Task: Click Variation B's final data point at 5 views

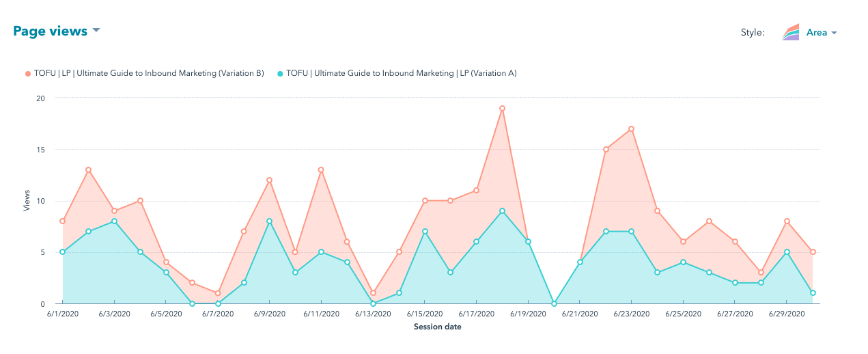Action: point(813,252)
